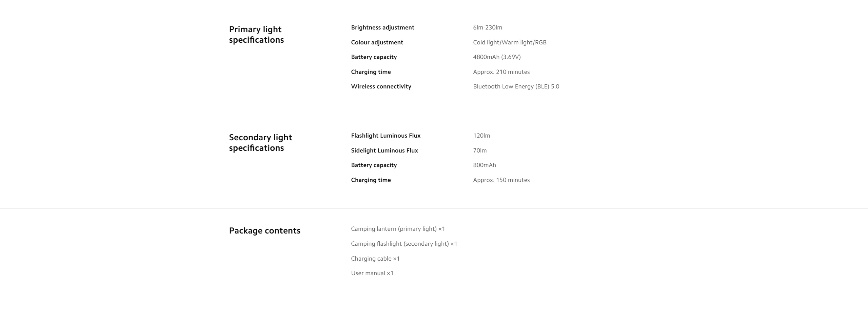Select the Charging cable ×1 item
Viewport: 868px width, 324px height.
click(375, 259)
